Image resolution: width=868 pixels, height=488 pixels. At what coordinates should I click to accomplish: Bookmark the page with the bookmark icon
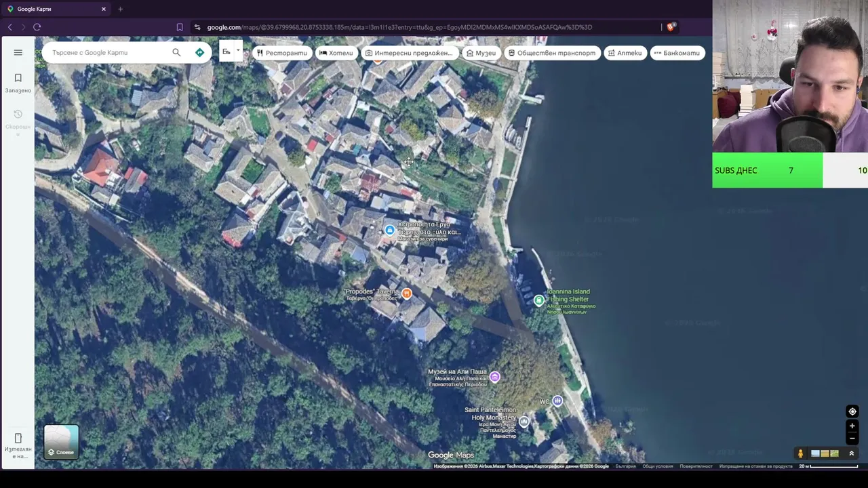point(180,27)
